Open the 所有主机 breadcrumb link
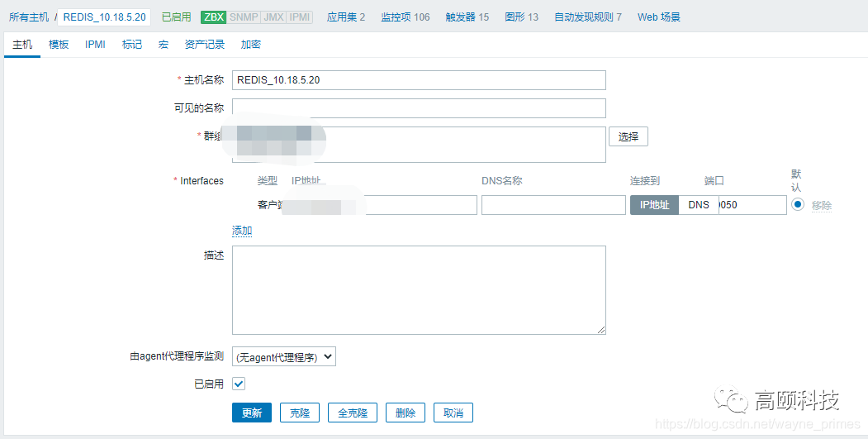 point(29,17)
